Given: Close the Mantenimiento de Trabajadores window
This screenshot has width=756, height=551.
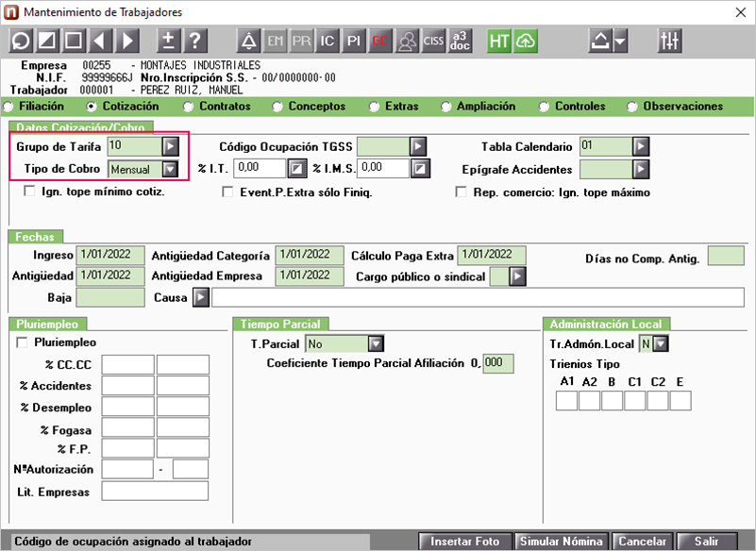Looking at the screenshot, I should click(x=741, y=12).
